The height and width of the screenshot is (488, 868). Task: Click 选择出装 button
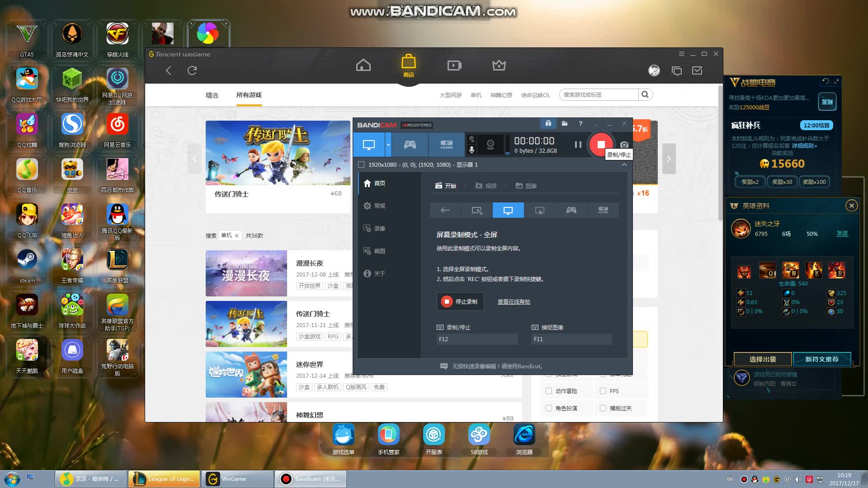tap(763, 359)
